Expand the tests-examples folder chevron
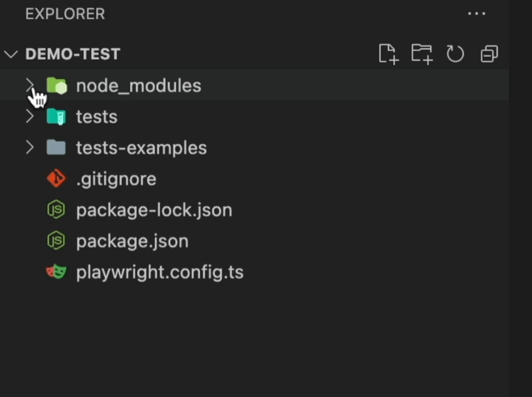 [30, 148]
